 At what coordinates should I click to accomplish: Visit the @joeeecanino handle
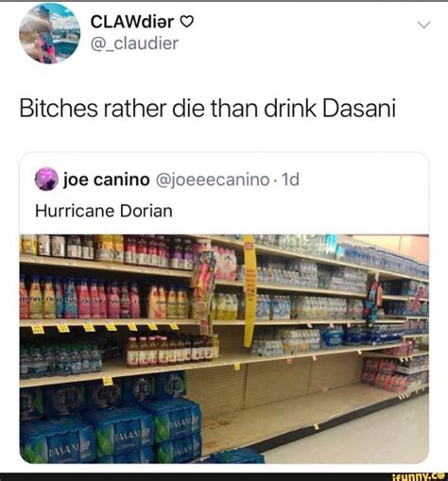(x=213, y=180)
